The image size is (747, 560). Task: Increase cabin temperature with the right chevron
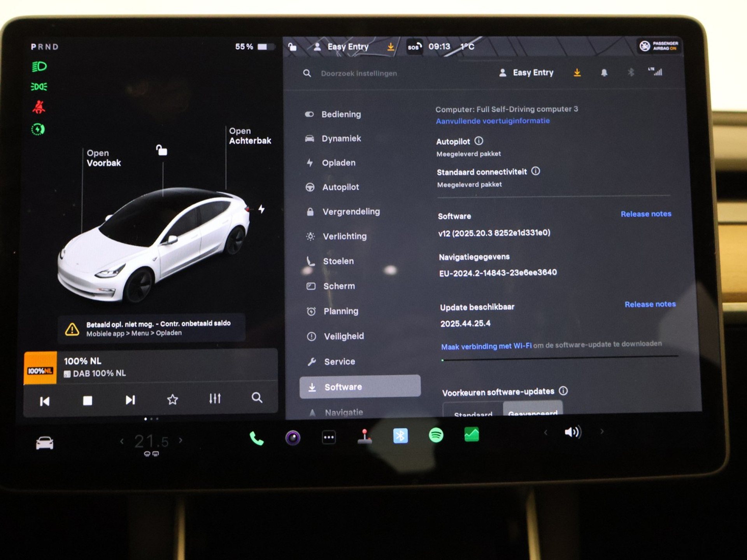point(181,441)
